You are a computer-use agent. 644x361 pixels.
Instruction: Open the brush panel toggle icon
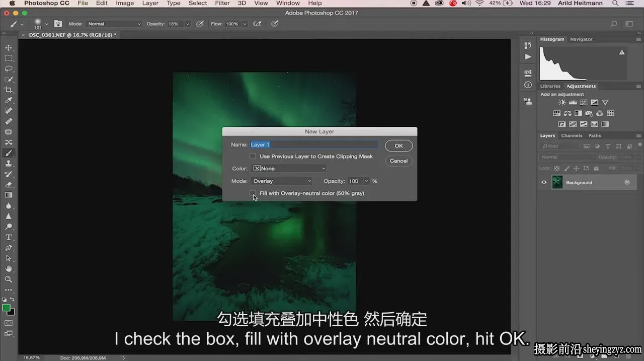coord(58,24)
